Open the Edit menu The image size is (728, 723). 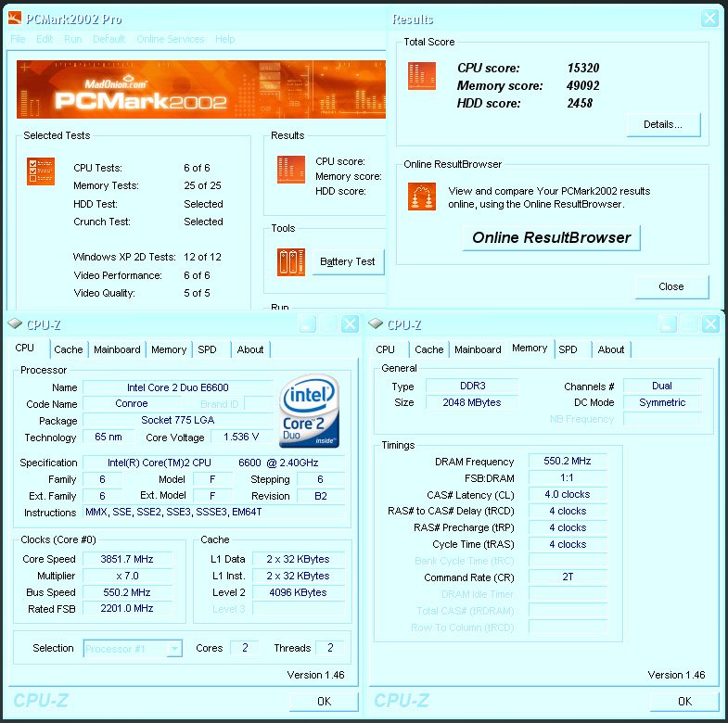click(x=45, y=39)
